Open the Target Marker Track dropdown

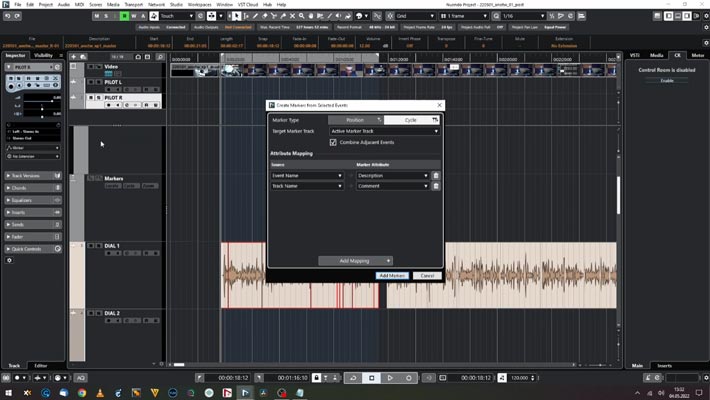[x=384, y=131]
